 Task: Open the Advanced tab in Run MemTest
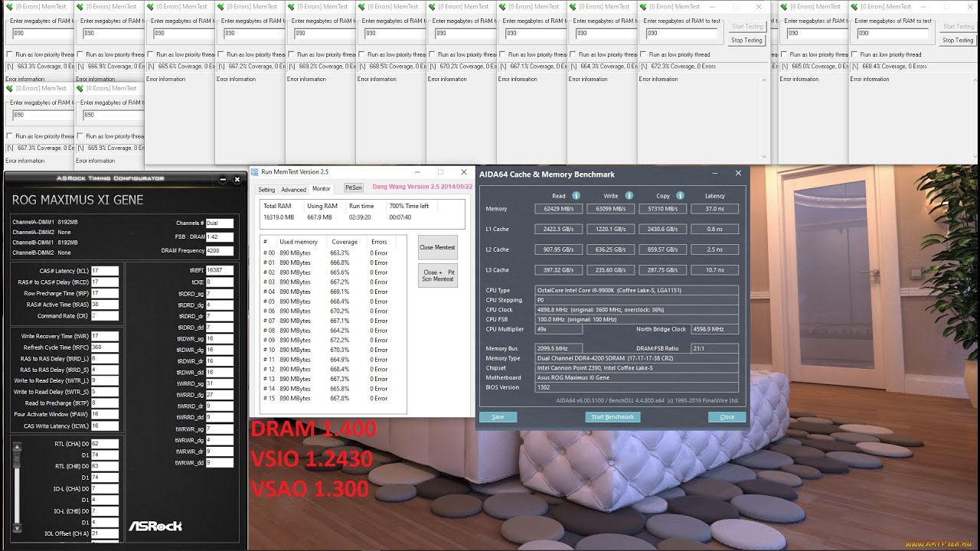pyautogui.click(x=293, y=189)
